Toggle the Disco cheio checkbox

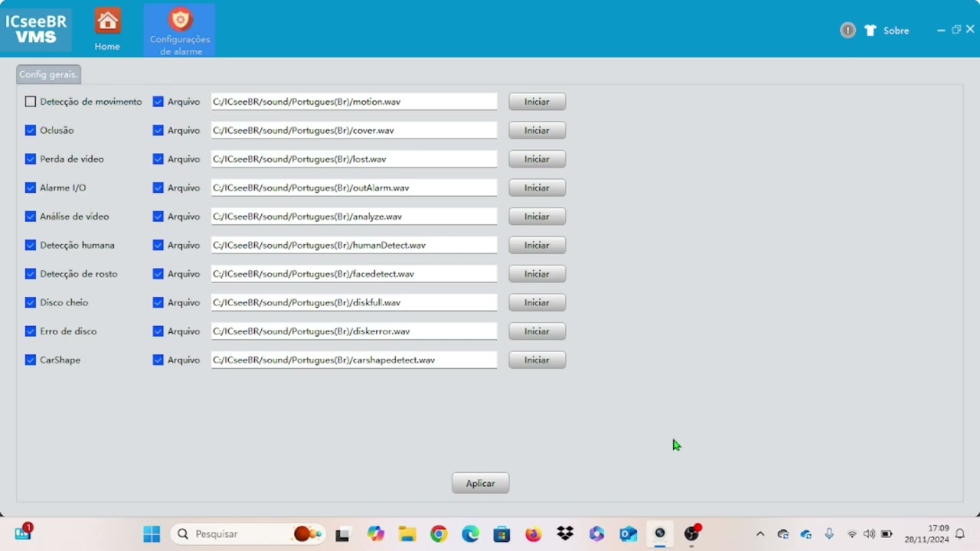pos(31,302)
